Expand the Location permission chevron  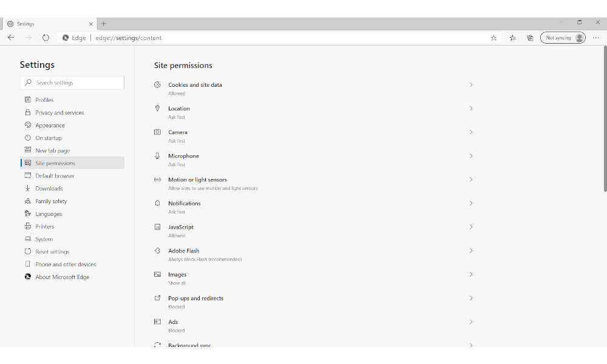(x=471, y=109)
